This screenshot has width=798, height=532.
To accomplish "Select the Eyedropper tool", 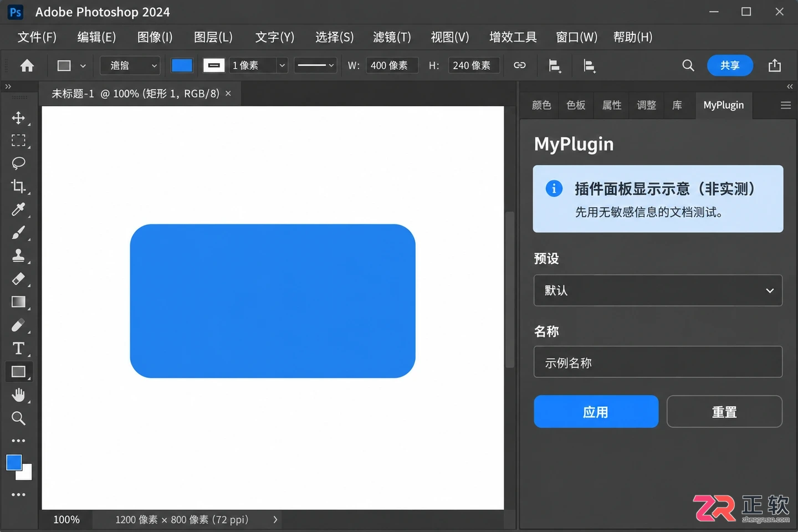I will 18,209.
